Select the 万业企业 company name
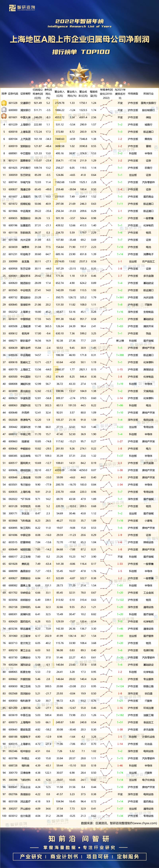Image resolution: width=159 pixels, height=868 pixels. click(25, 787)
